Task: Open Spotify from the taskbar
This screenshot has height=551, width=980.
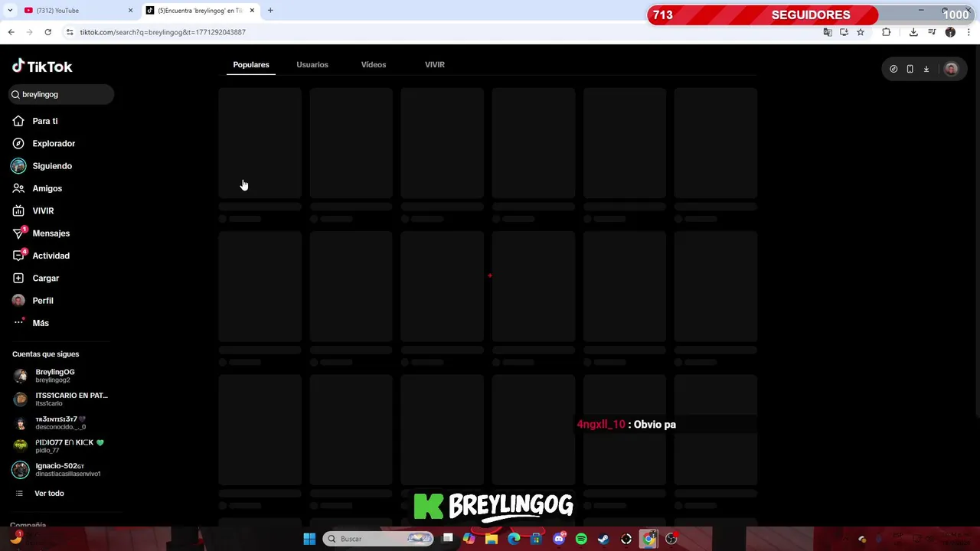Action: click(581, 540)
